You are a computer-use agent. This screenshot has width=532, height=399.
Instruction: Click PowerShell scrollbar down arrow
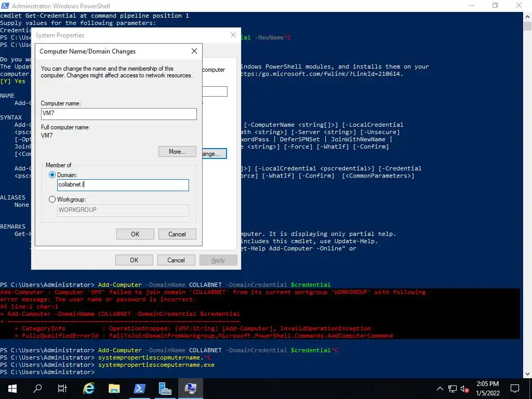click(527, 374)
